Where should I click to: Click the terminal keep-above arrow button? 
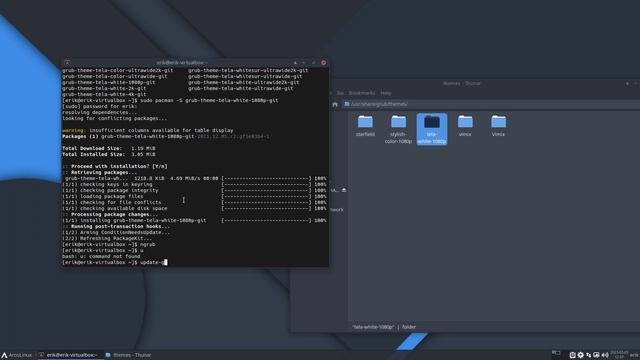[295, 63]
